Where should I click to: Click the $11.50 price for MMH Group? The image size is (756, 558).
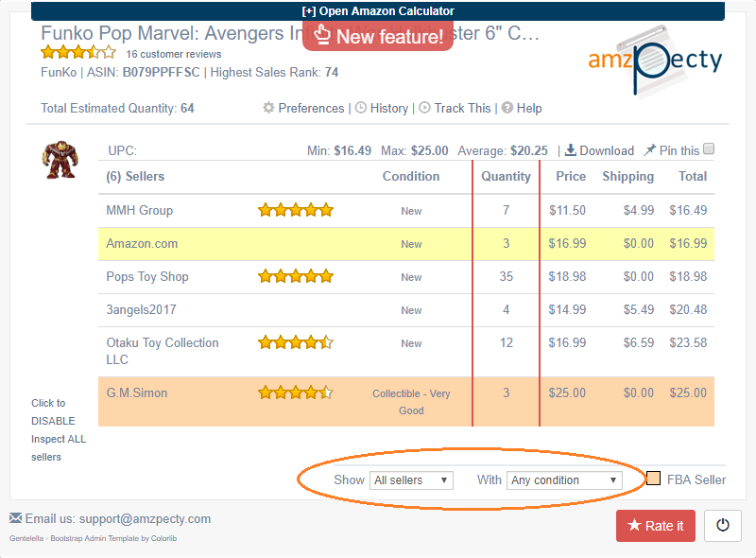click(567, 211)
